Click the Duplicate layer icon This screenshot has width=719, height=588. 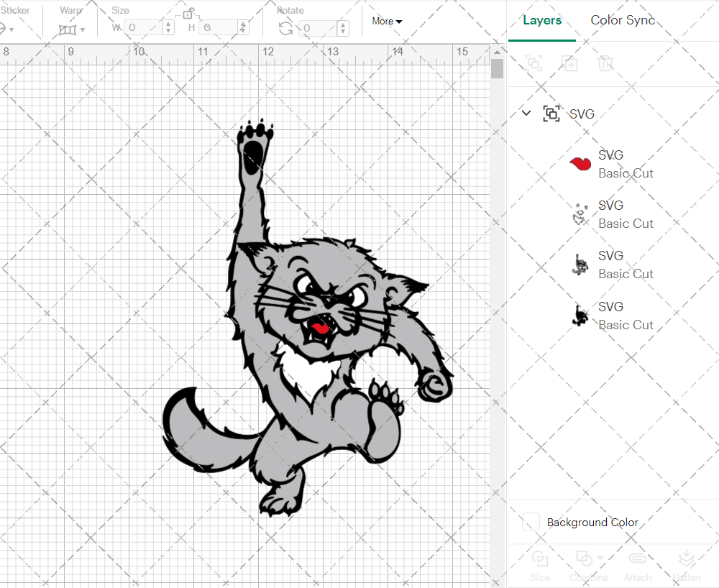(570, 63)
